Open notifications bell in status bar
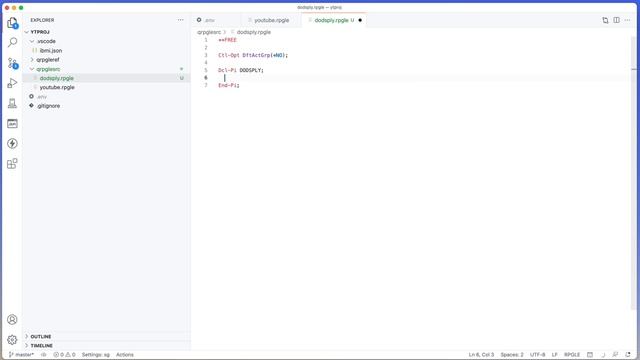This screenshot has width=640, height=360. point(628,355)
